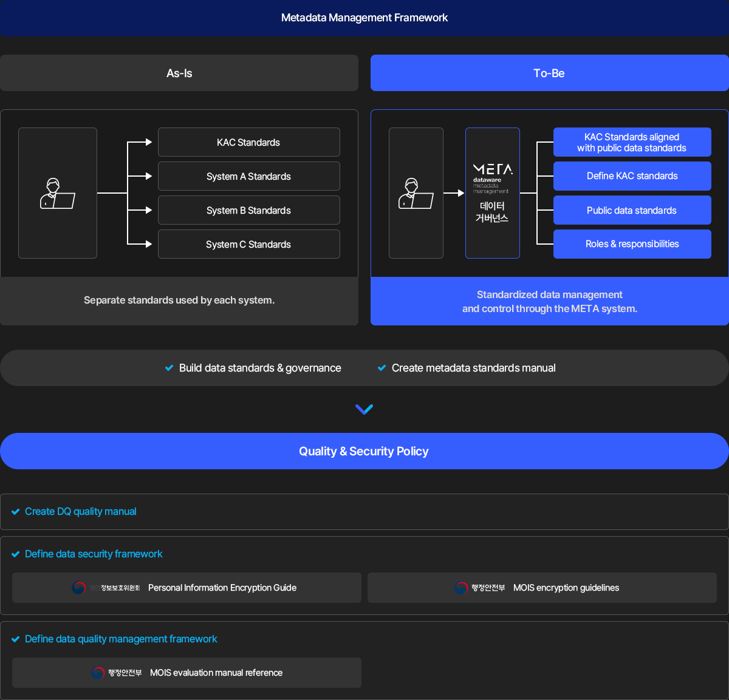Click the 행정안전부 logo beside MOIS evaluation manual reference

point(117,673)
